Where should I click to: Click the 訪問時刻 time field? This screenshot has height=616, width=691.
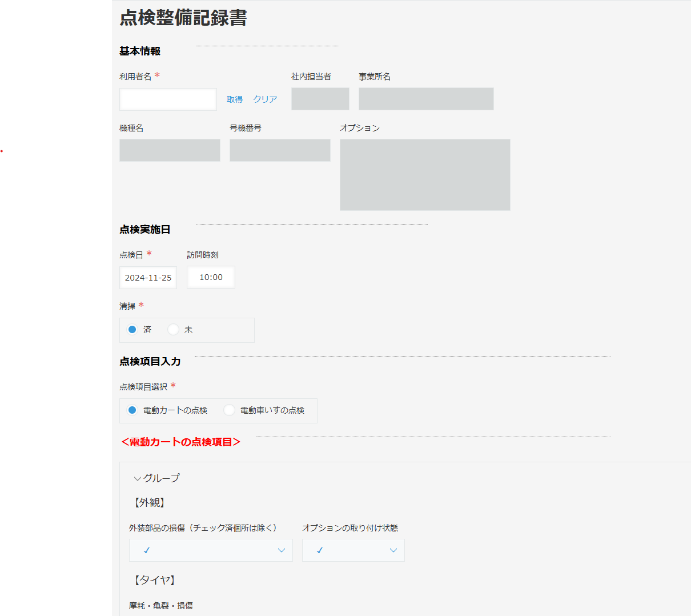tap(211, 277)
